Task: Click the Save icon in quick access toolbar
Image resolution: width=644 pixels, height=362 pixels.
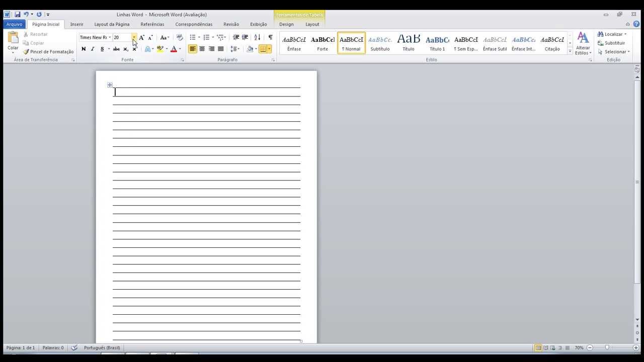Action: (18, 15)
